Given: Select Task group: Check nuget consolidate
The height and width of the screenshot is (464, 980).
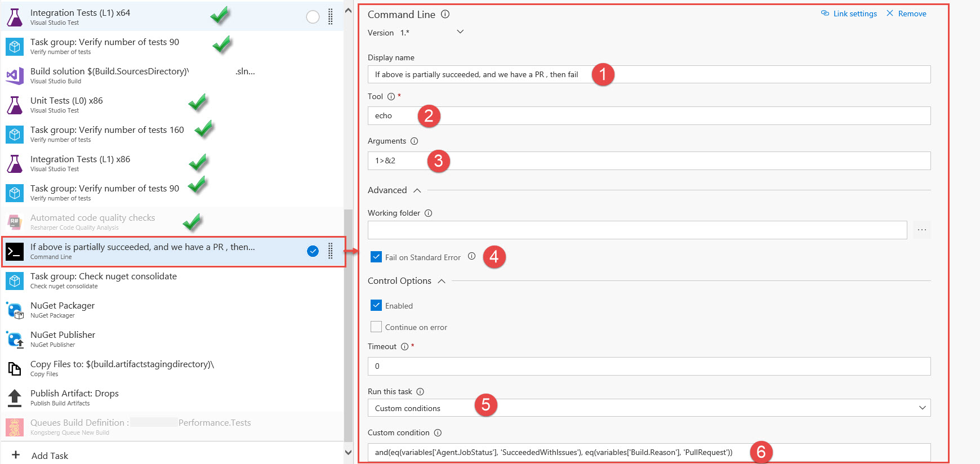Looking at the screenshot, I should pos(104,280).
